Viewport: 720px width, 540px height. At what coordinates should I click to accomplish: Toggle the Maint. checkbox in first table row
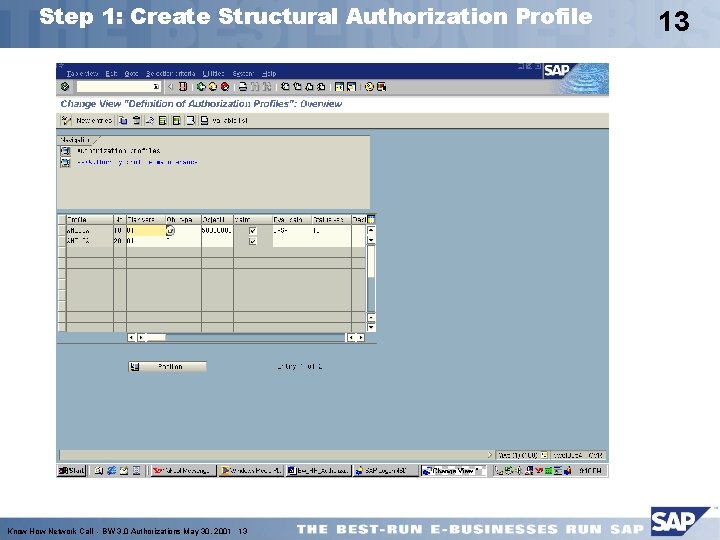pyautogui.click(x=253, y=231)
